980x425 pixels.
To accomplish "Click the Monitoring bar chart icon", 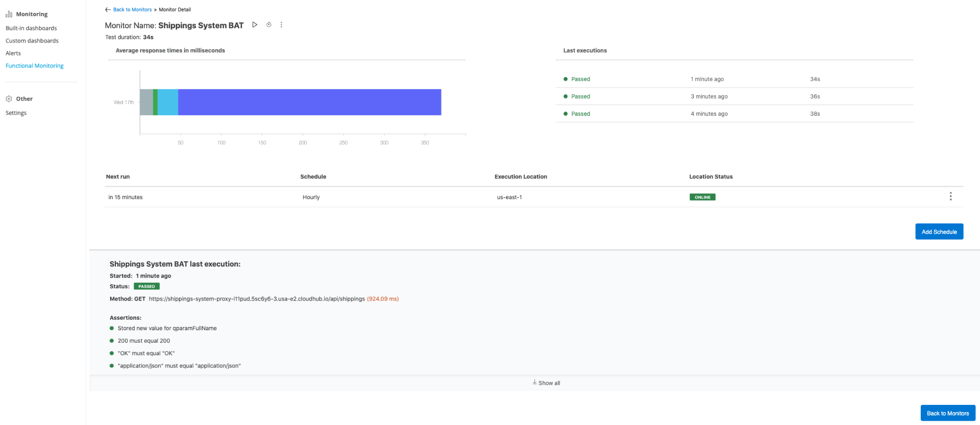I will point(9,14).
